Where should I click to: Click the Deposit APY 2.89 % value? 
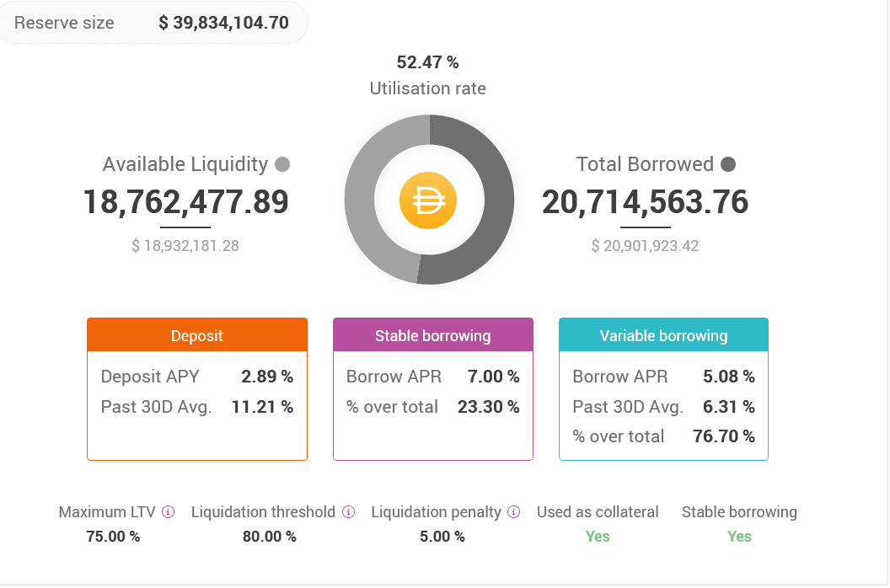pyautogui.click(x=267, y=377)
